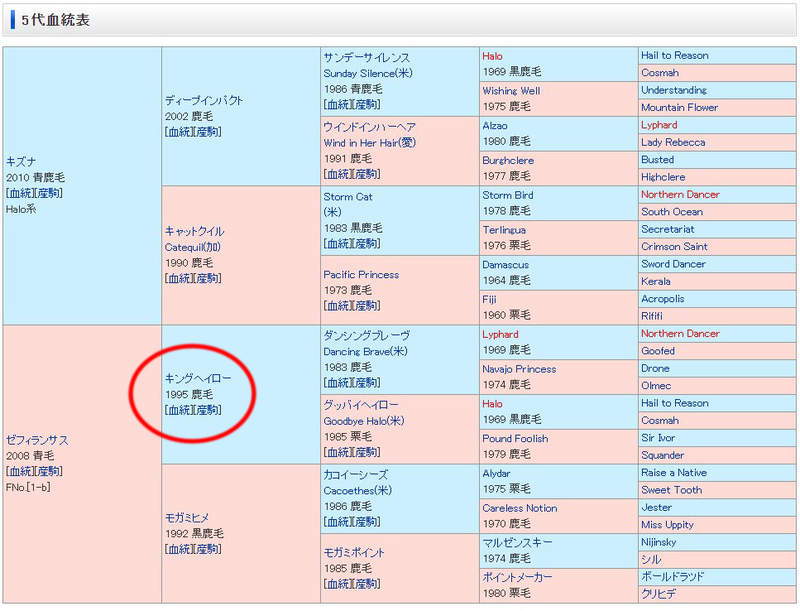Screen dimensions: 800x611
Task: Open the キャットクイル link
Action: [x=194, y=231]
